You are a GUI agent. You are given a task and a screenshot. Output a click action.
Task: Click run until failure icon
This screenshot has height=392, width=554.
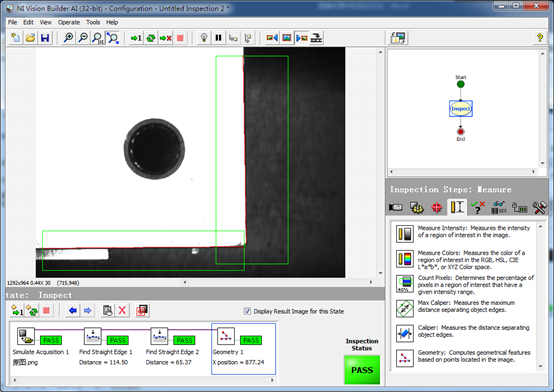[165, 38]
